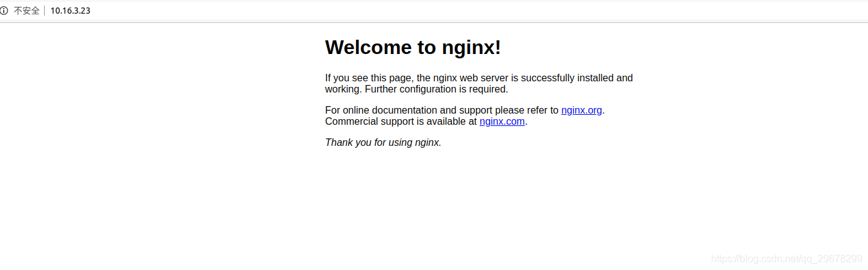Click the text 'Commercial support is available at'

[x=401, y=122]
